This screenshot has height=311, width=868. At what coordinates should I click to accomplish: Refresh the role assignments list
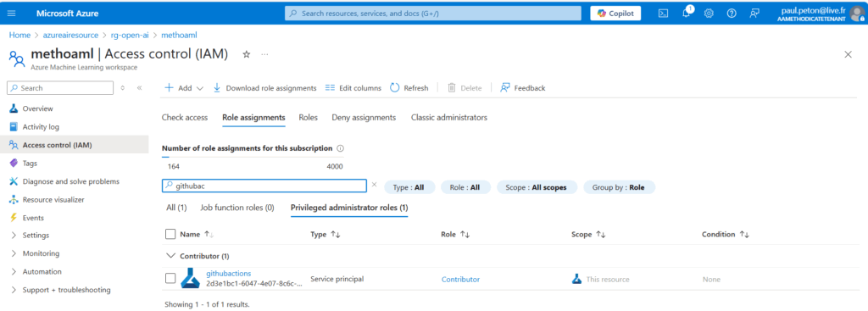click(x=409, y=88)
